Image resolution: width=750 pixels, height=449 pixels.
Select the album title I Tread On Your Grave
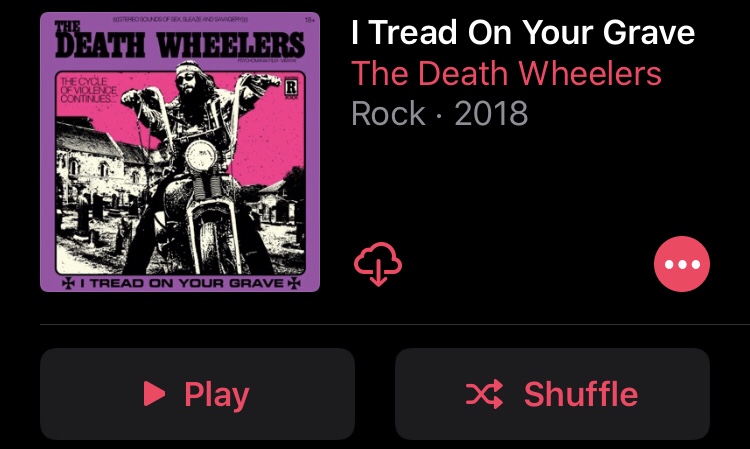pos(523,33)
